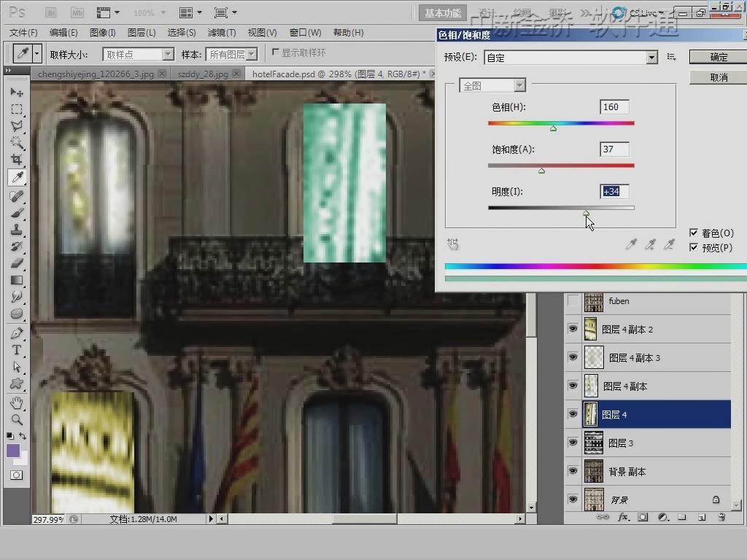
Task: Select the Hand tool
Action: click(17, 402)
